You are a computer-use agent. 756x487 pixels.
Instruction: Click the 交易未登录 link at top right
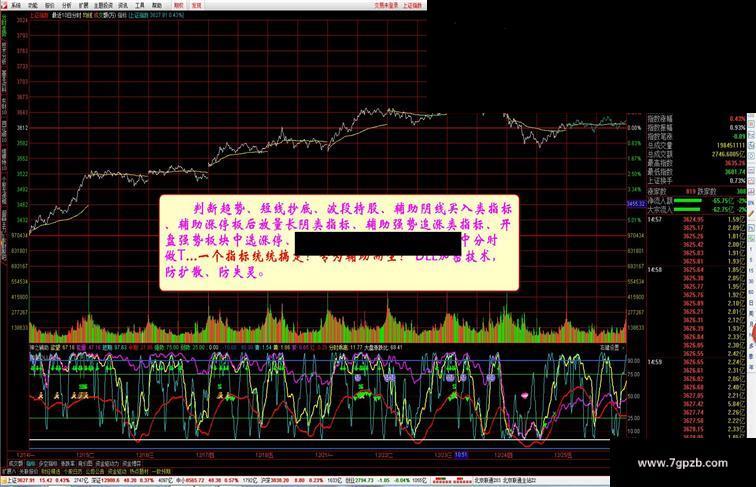(x=386, y=5)
